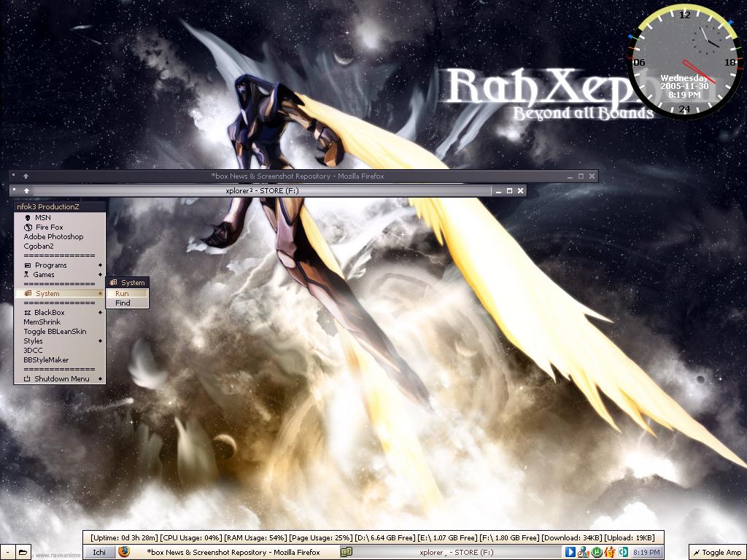747x560 pixels.
Task: Click the icon in the System submenu header
Action: (x=113, y=282)
